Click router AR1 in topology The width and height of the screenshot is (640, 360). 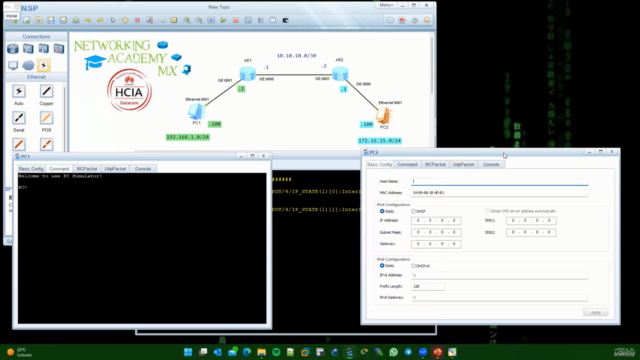[248, 74]
